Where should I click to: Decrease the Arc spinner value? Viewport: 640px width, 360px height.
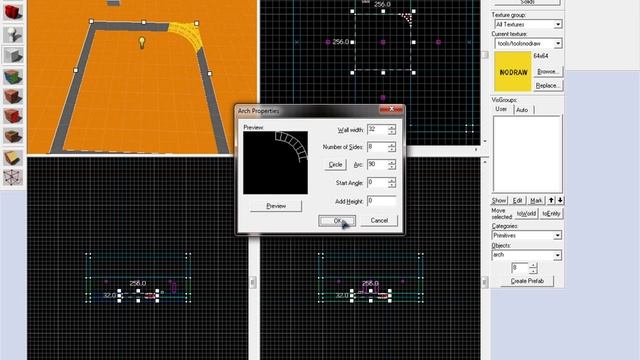tap(392, 167)
